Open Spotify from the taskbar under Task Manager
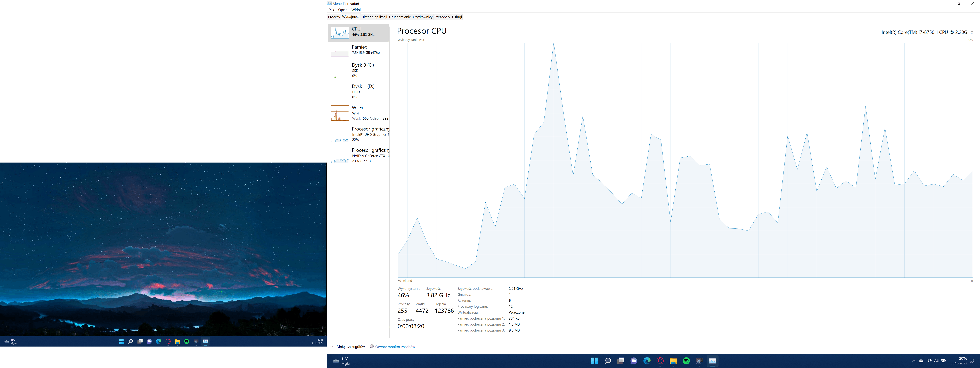This screenshot has width=980, height=368. point(686,361)
